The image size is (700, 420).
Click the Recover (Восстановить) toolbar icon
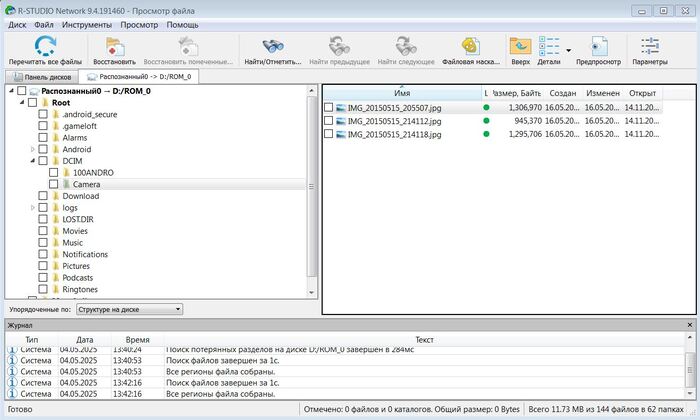pos(115,46)
